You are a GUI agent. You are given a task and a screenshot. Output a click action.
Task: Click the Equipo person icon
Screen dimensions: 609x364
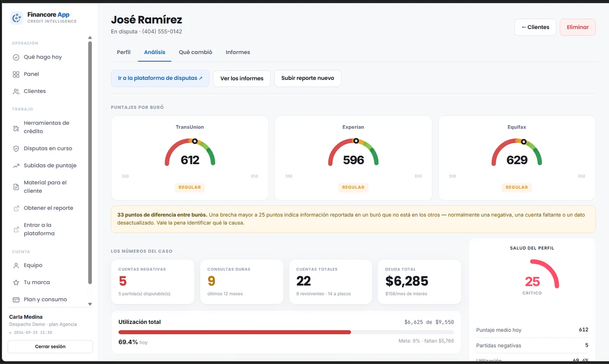pos(16,265)
